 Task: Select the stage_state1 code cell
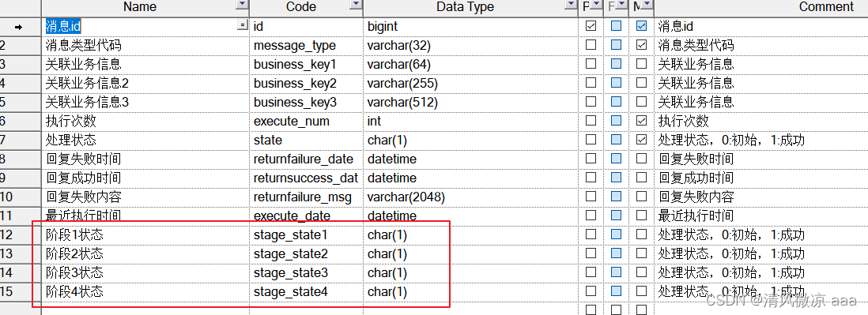click(x=306, y=234)
